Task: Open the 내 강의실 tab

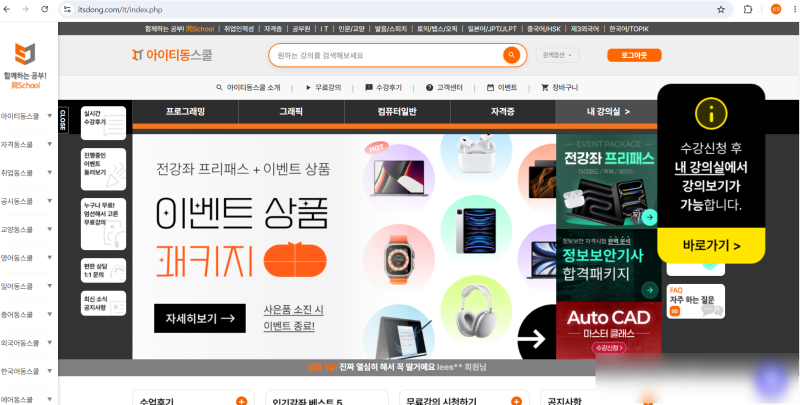Action: point(608,112)
